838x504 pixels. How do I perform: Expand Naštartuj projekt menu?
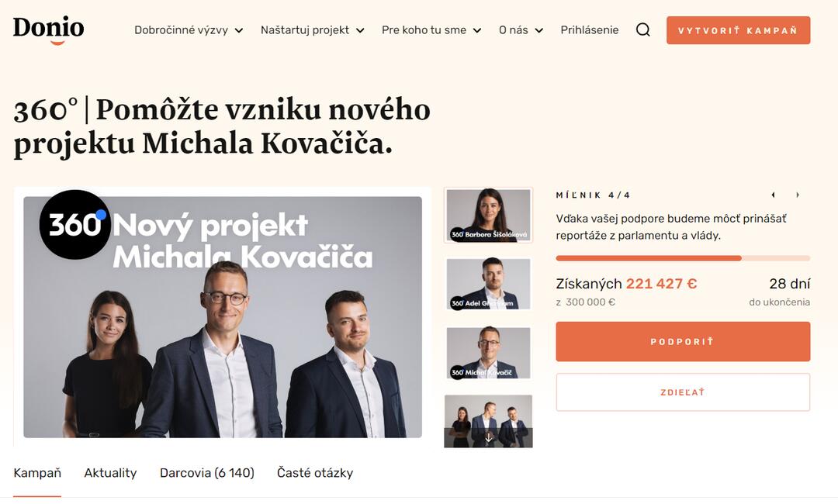tap(313, 30)
